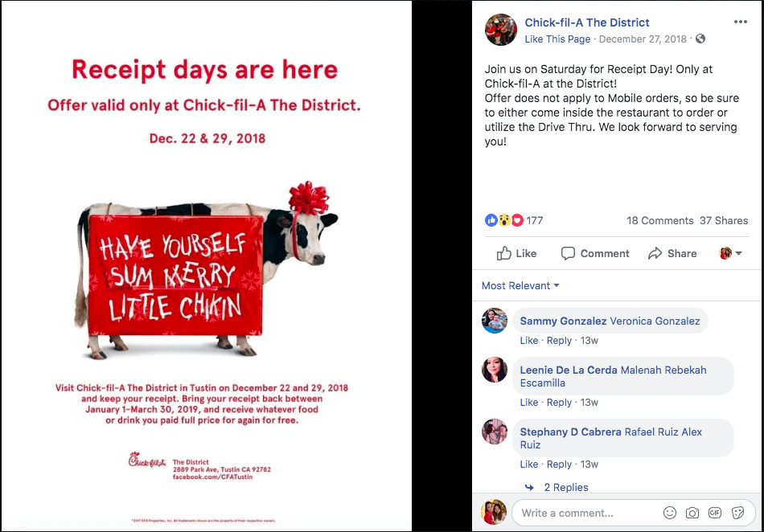Click Like This Page link
Screen dimensions: 764x532
(557, 39)
